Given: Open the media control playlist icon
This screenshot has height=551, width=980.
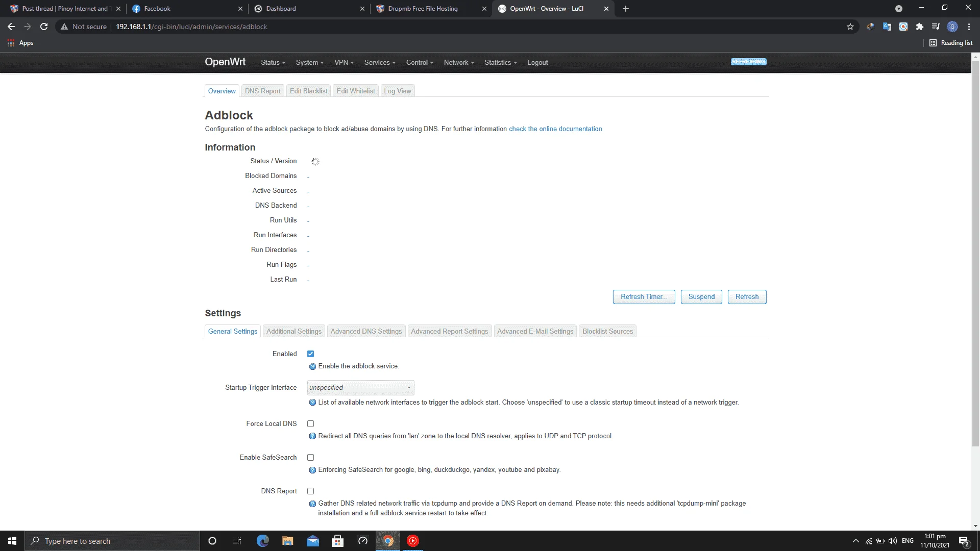Looking at the screenshot, I should [x=936, y=27].
